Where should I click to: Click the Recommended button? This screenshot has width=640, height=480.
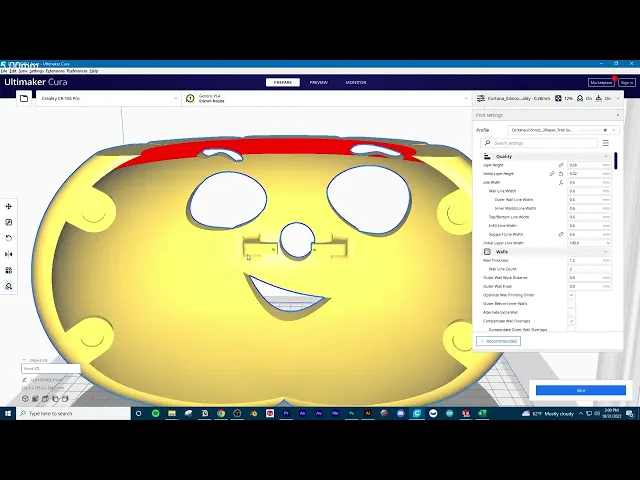click(498, 341)
